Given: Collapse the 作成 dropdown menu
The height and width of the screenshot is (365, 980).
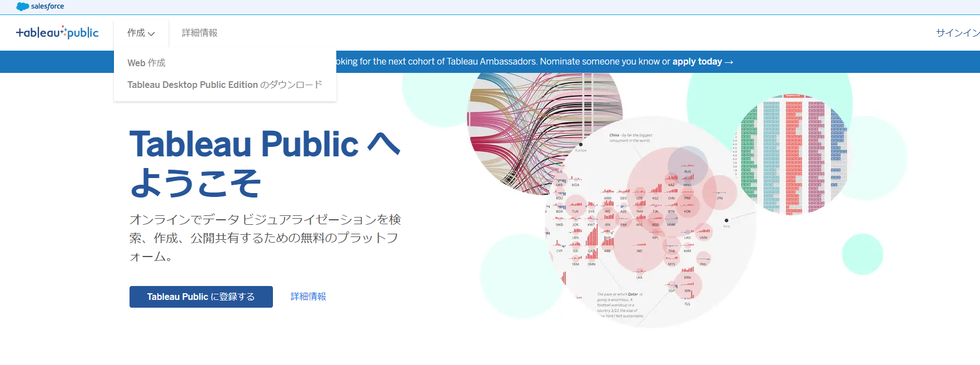Looking at the screenshot, I should pos(141,33).
